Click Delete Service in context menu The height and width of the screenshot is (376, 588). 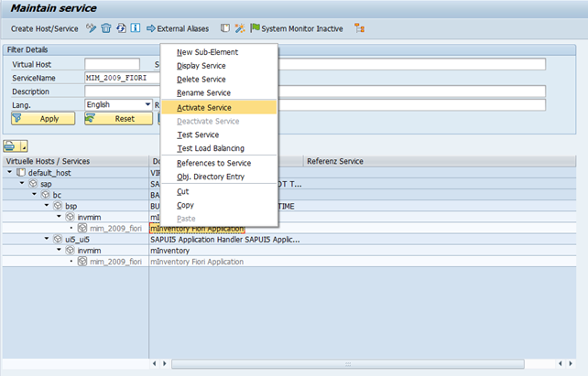pos(201,80)
